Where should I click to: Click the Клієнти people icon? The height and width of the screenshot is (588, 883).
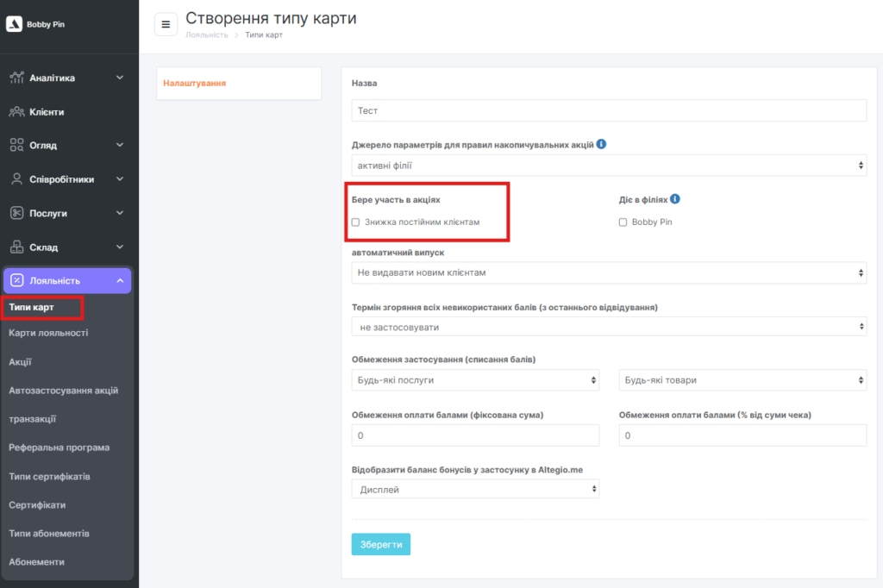click(16, 112)
